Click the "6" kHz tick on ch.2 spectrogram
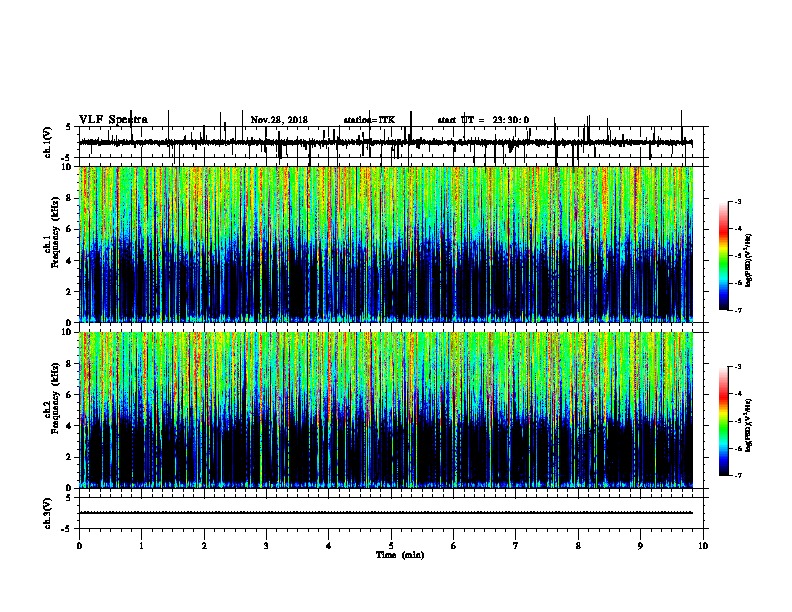The height and width of the screenshot is (612, 792). (70, 395)
